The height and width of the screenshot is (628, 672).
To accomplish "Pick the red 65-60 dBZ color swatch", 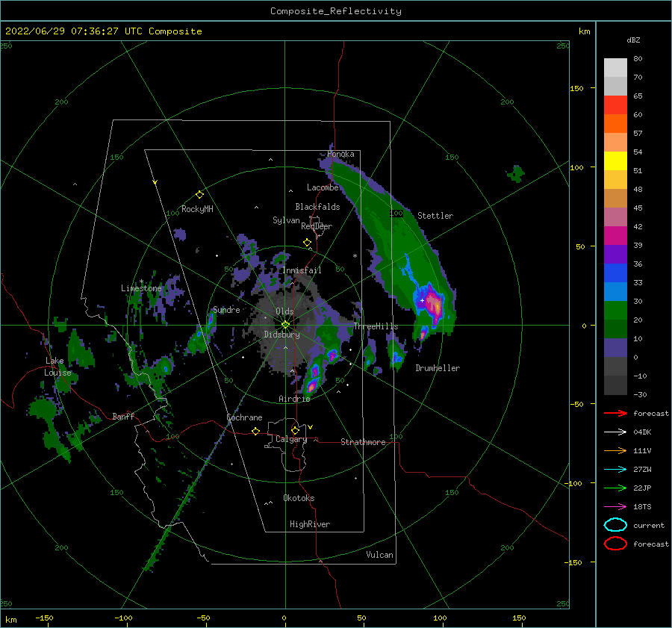I will [615, 105].
